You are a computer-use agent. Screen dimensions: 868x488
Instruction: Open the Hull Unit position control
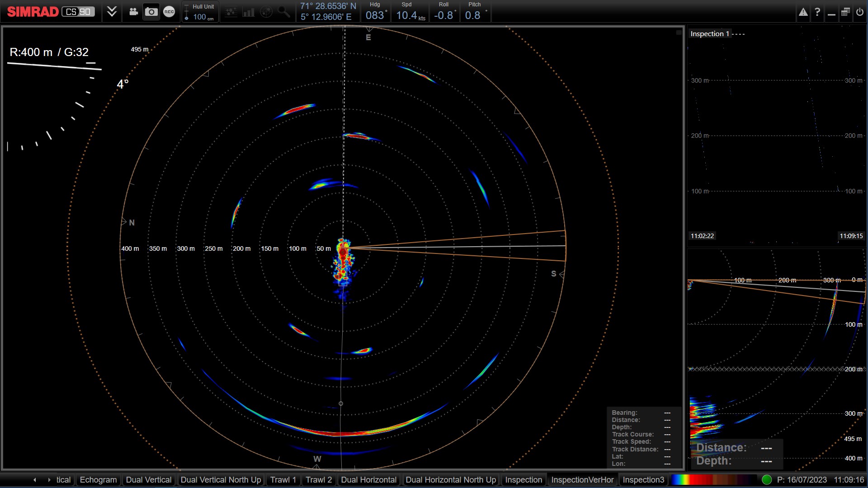200,12
